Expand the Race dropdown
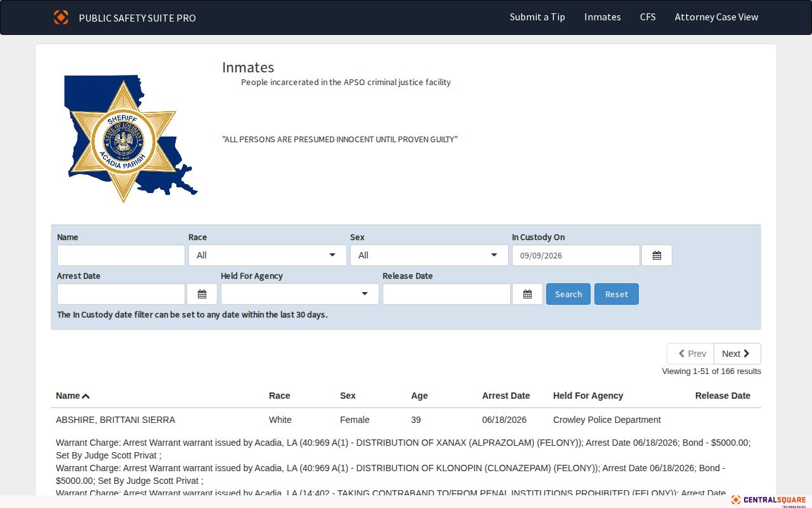The width and height of the screenshot is (812, 508). (267, 255)
